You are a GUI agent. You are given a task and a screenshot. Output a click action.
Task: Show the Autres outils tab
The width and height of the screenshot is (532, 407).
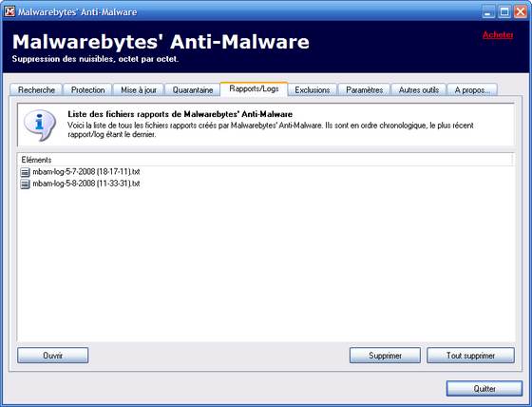(419, 90)
